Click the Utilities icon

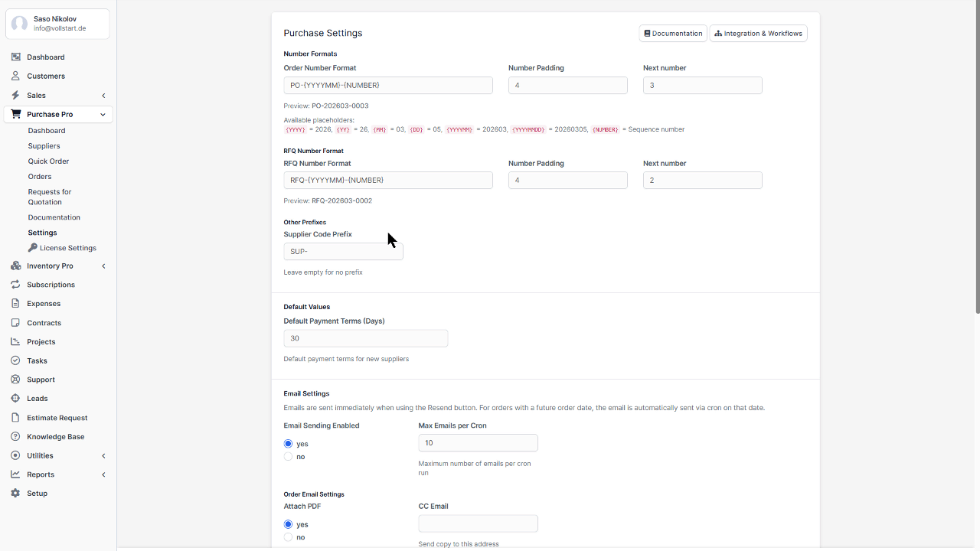[x=15, y=455]
